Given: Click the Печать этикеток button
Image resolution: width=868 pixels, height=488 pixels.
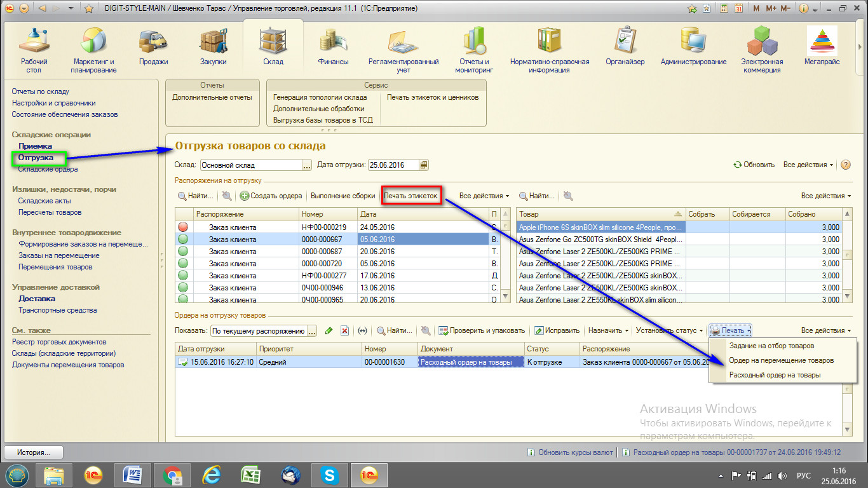Looking at the screenshot, I should click(410, 196).
